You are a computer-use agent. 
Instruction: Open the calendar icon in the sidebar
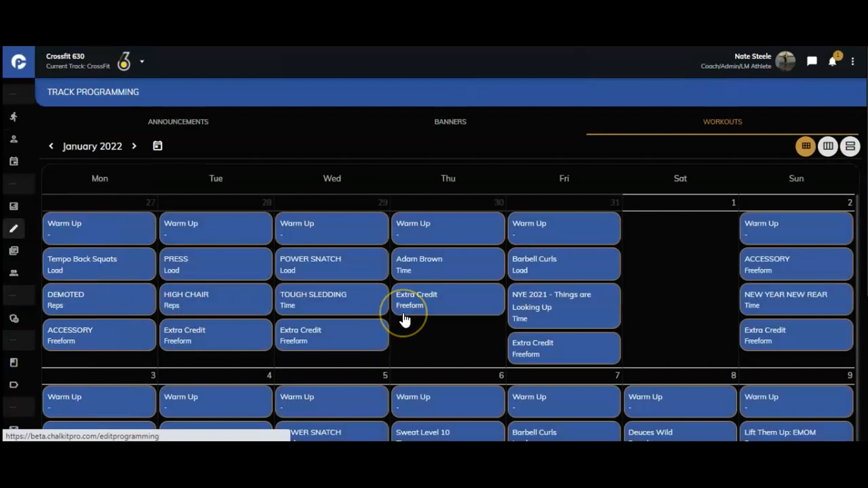coord(14,161)
